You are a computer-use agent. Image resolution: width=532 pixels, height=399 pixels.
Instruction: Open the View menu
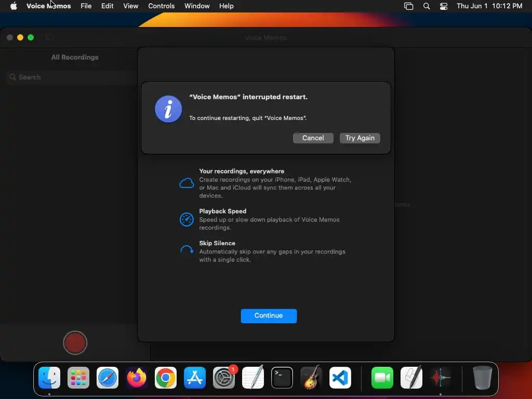(130, 6)
